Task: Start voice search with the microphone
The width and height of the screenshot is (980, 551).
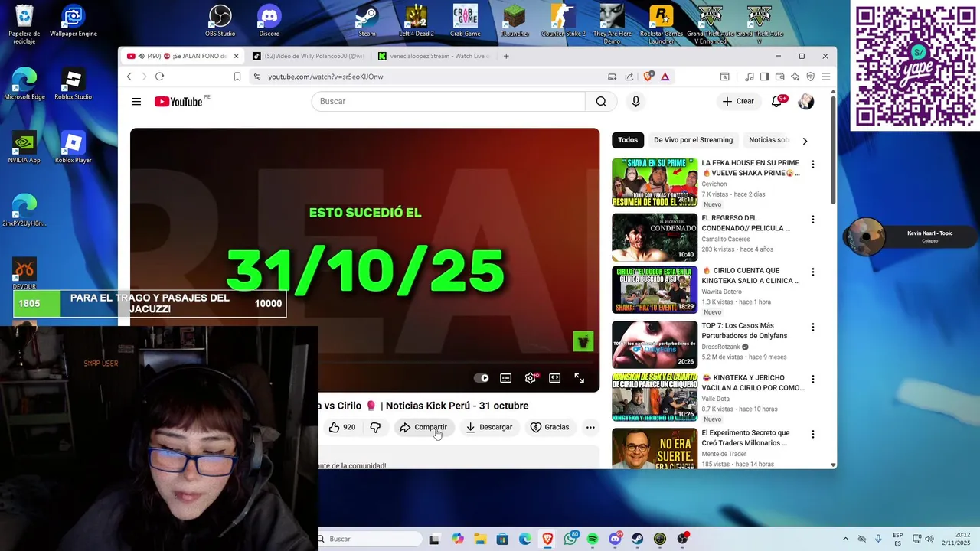Action: (635, 102)
